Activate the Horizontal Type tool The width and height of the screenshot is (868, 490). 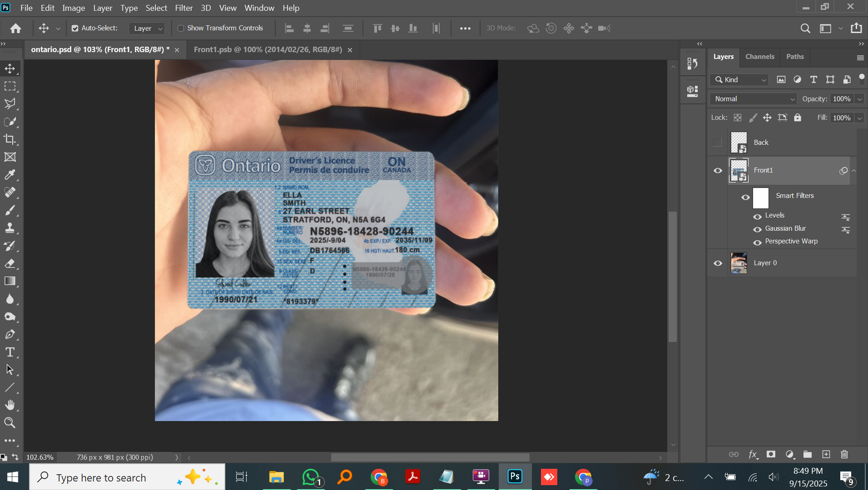[10, 352]
